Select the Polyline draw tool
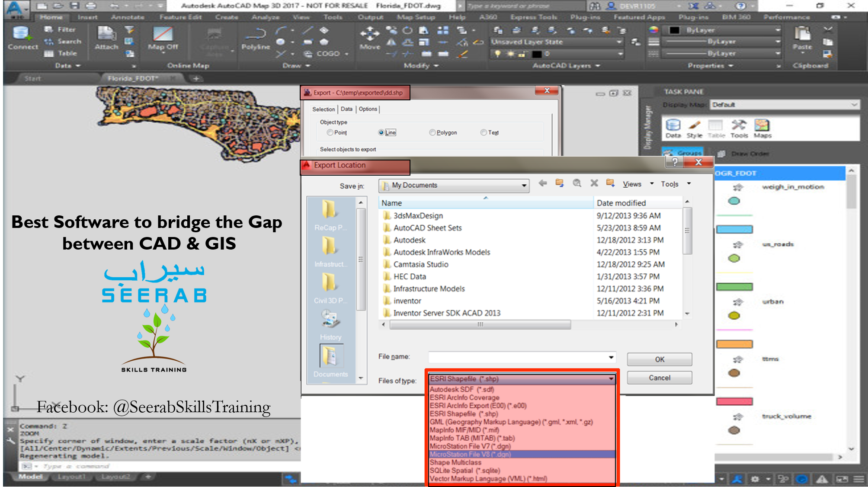 pos(255,38)
